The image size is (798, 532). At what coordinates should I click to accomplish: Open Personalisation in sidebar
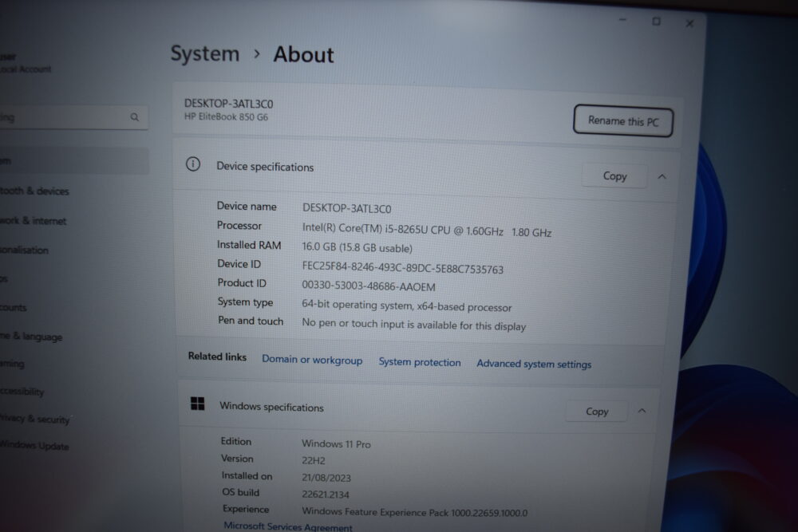[24, 250]
